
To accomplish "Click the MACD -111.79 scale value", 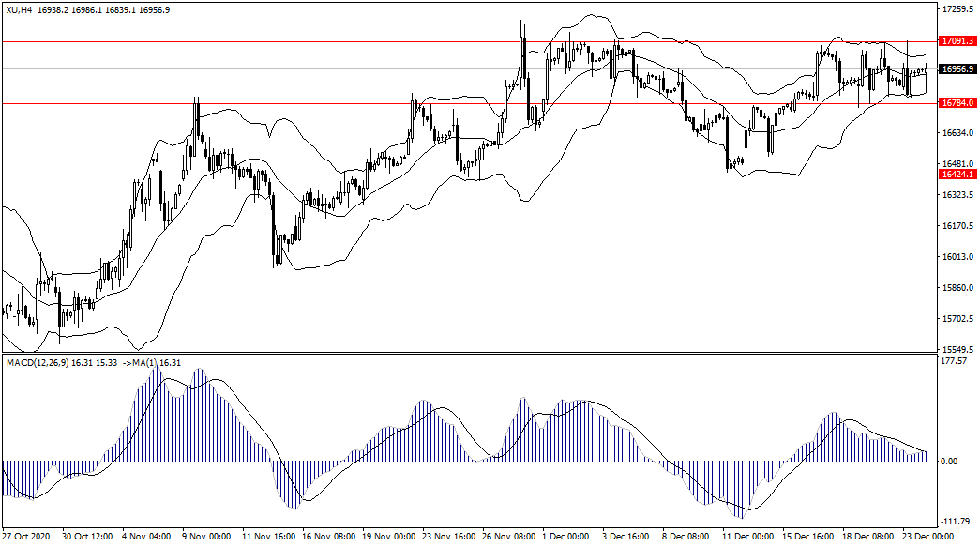I will (x=955, y=522).
